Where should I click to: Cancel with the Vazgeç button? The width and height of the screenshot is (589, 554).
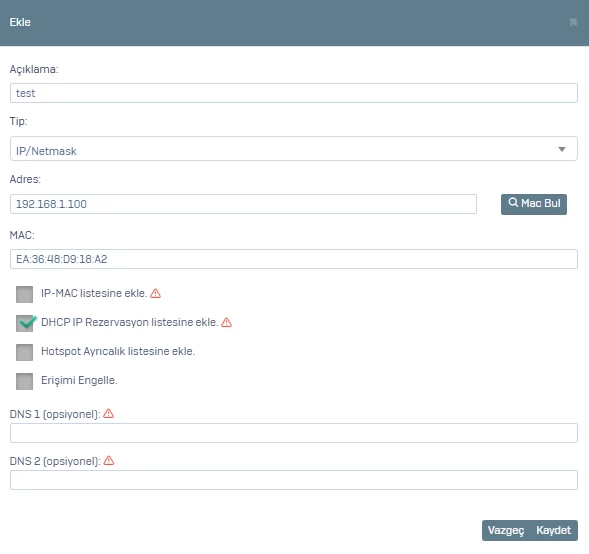tap(506, 530)
